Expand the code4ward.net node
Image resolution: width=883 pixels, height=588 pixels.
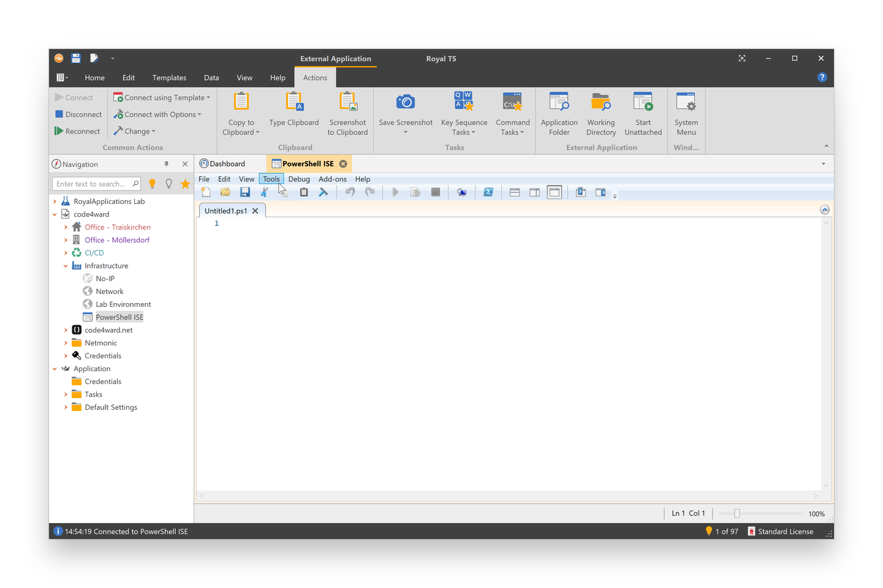coord(66,330)
